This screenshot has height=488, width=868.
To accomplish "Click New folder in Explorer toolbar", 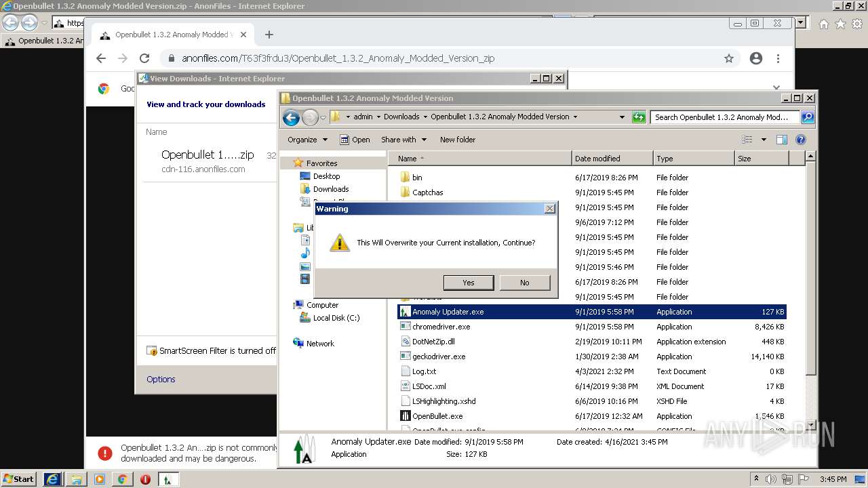I will pyautogui.click(x=458, y=140).
